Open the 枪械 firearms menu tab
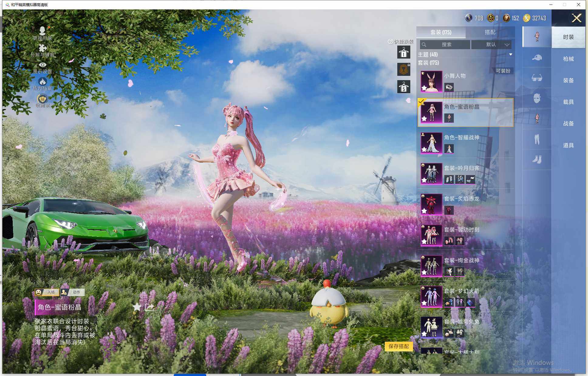The height and width of the screenshot is (376, 588). pyautogui.click(x=568, y=59)
